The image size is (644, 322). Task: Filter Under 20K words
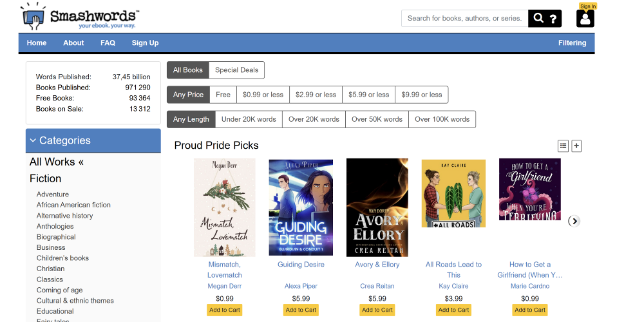click(x=249, y=119)
